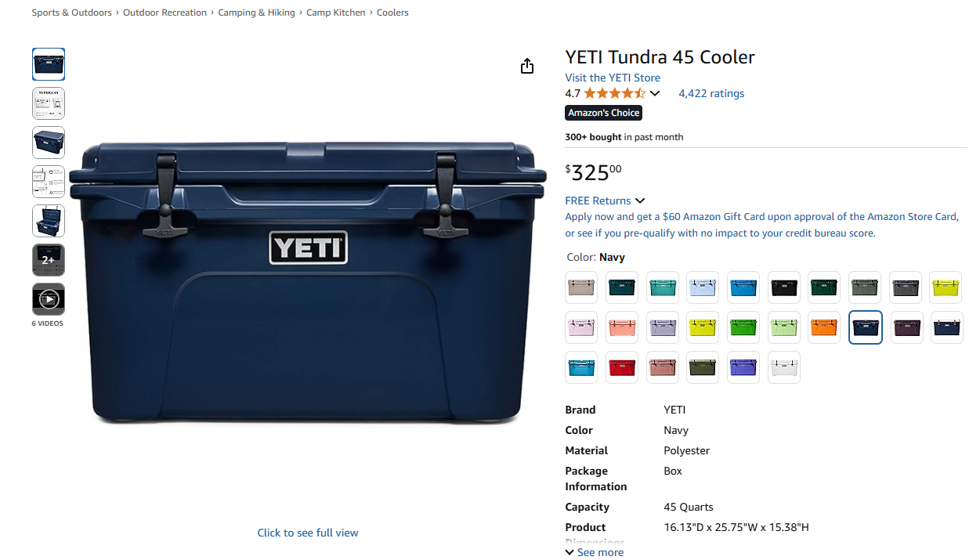980x560 pixels.
Task: Select the Tundra 45 dimensions diagram thumbnail
Action: click(49, 103)
